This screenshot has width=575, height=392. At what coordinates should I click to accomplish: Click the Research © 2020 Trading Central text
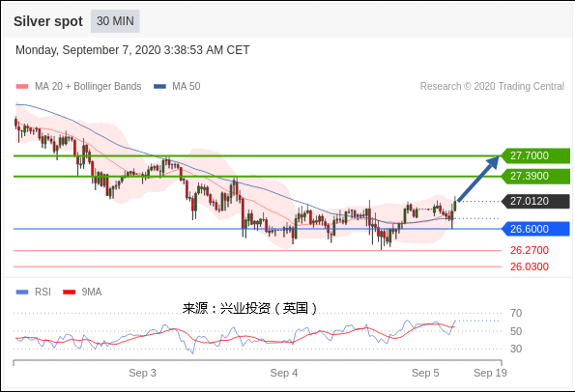pos(492,87)
